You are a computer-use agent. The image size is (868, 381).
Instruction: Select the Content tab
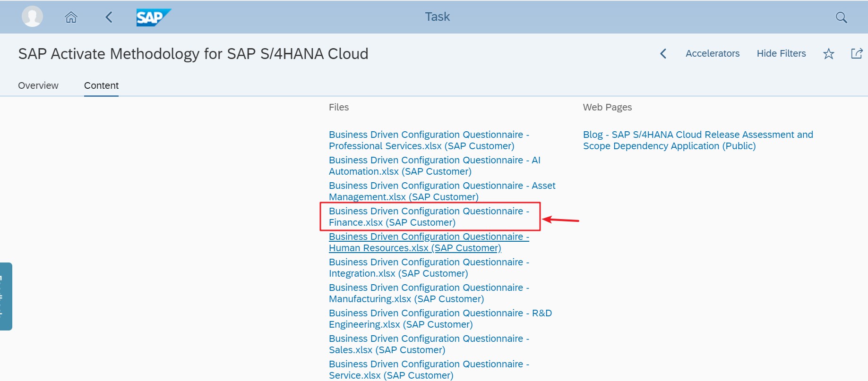pyautogui.click(x=101, y=85)
